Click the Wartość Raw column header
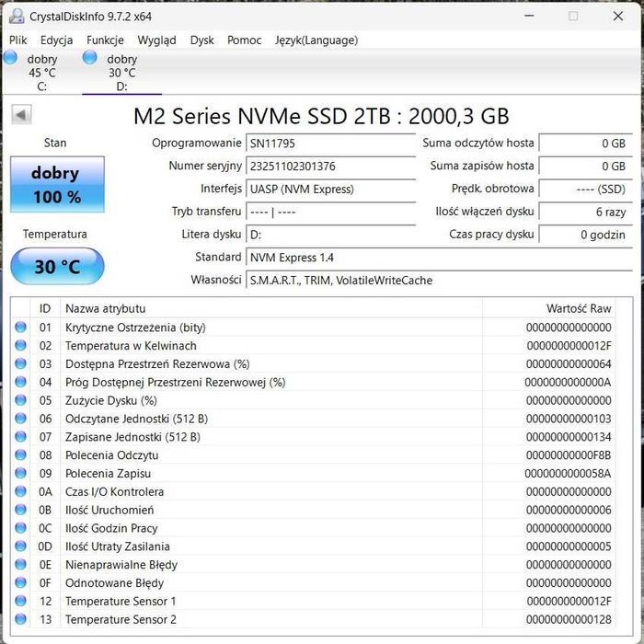644x644 pixels. point(548,308)
